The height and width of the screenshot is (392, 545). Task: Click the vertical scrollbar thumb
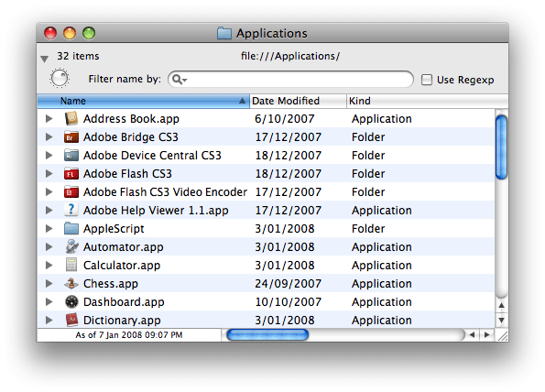tap(501, 147)
